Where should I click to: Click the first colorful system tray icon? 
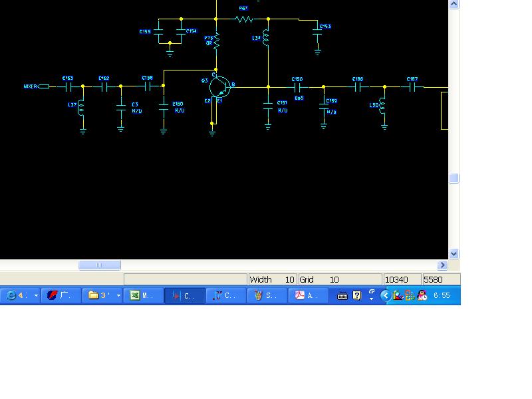[x=398, y=295]
